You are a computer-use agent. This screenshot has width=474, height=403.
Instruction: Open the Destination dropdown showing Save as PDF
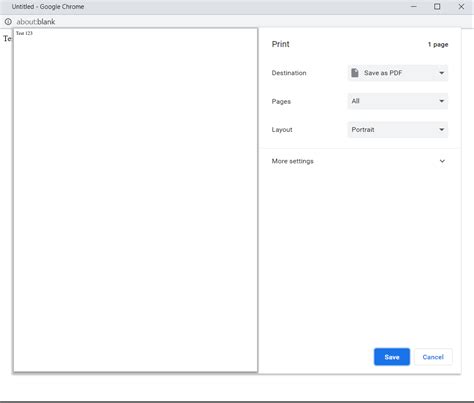click(x=398, y=73)
